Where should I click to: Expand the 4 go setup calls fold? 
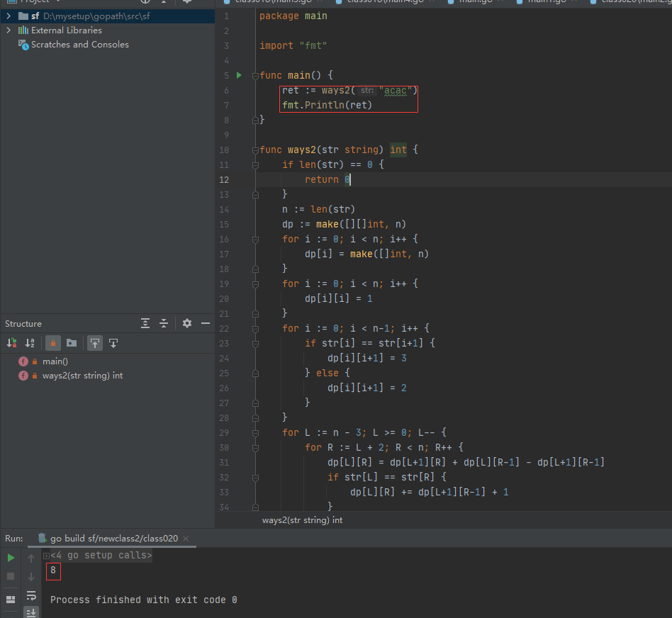46,556
